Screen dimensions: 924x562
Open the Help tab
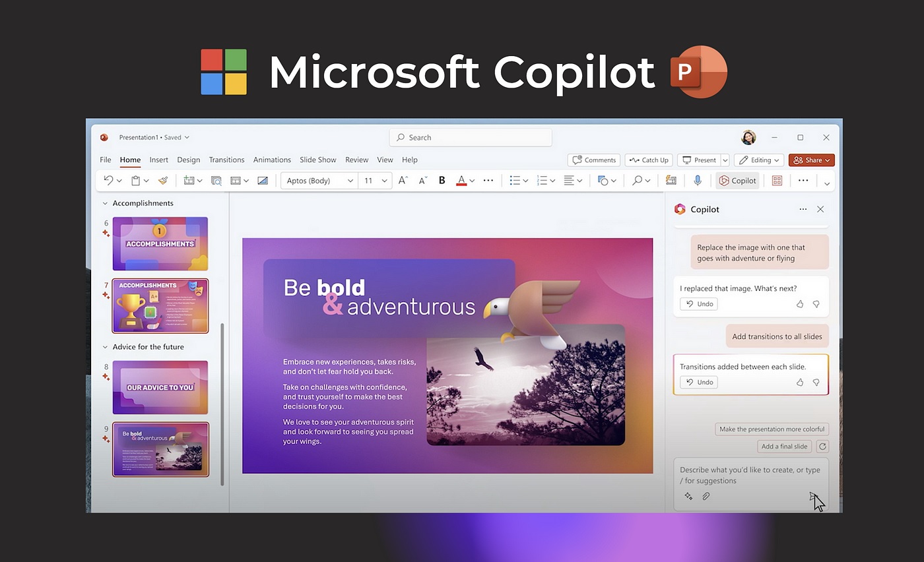410,160
